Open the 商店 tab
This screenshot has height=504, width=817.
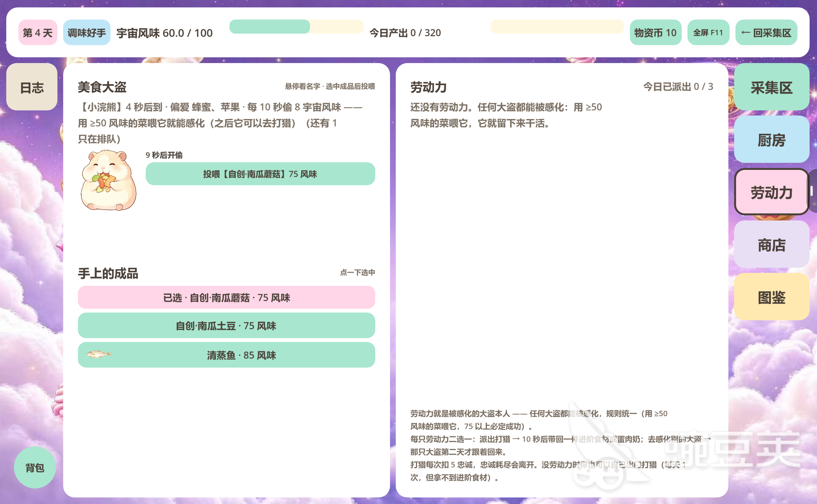[x=771, y=244]
